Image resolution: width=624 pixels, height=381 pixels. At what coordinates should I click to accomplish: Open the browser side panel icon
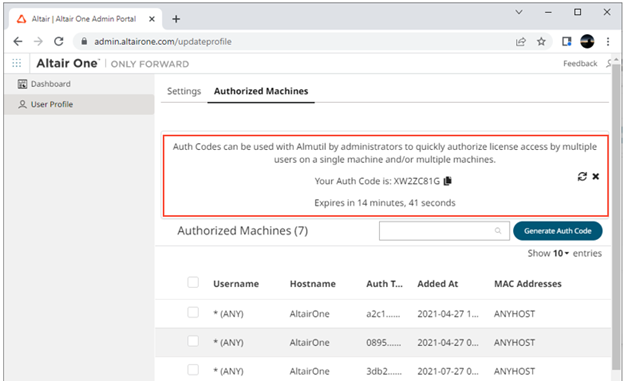coord(567,41)
